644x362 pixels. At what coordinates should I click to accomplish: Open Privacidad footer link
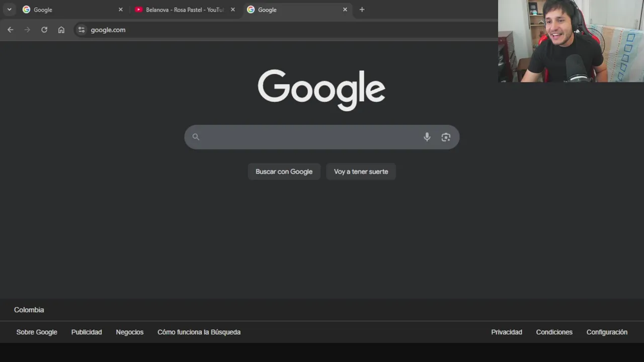coord(507,332)
